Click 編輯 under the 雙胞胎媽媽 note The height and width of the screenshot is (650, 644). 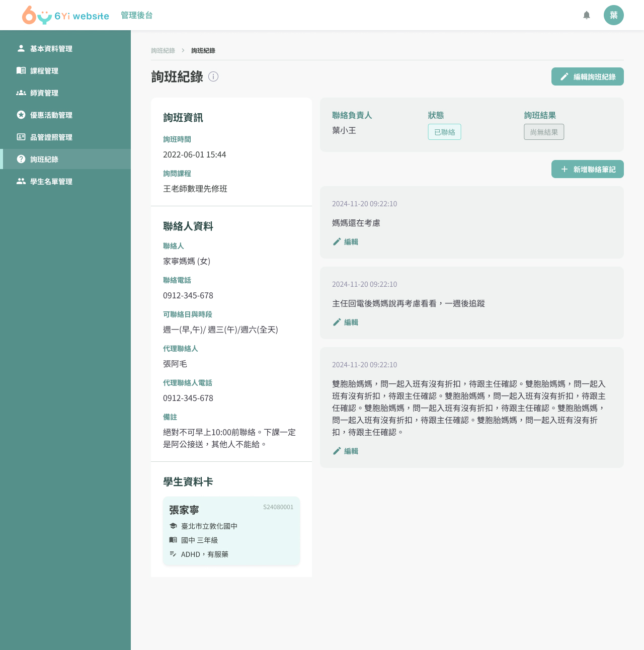pos(346,451)
